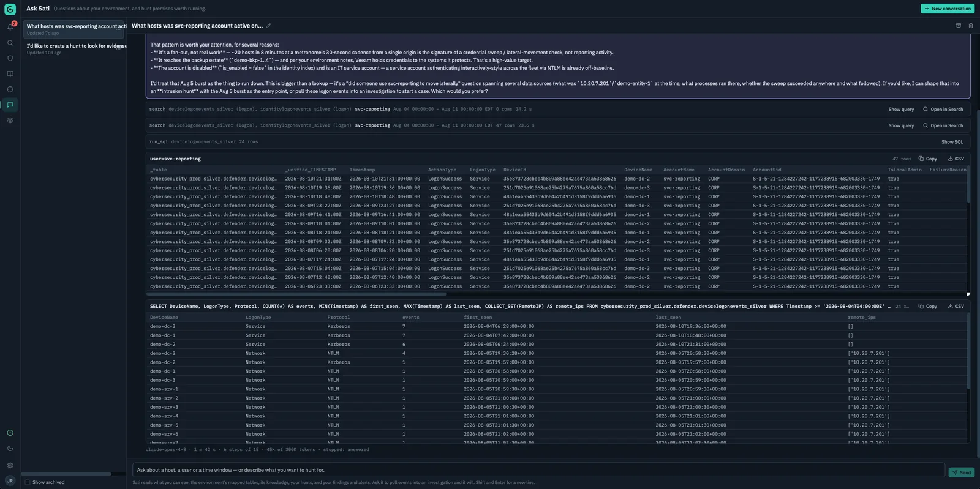Select the chat bubble Ask Sati icon

point(10,105)
